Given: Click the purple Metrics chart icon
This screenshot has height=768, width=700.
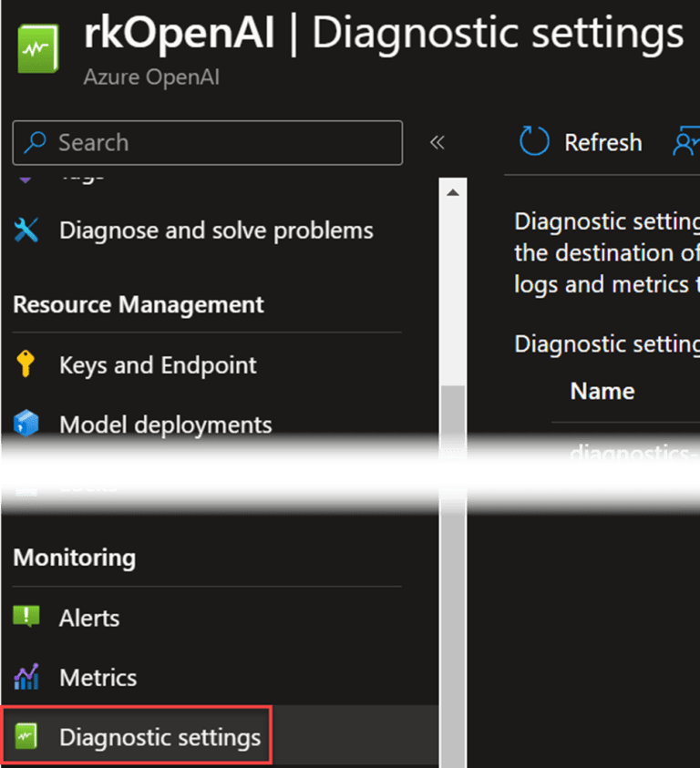Looking at the screenshot, I should pos(26,677).
